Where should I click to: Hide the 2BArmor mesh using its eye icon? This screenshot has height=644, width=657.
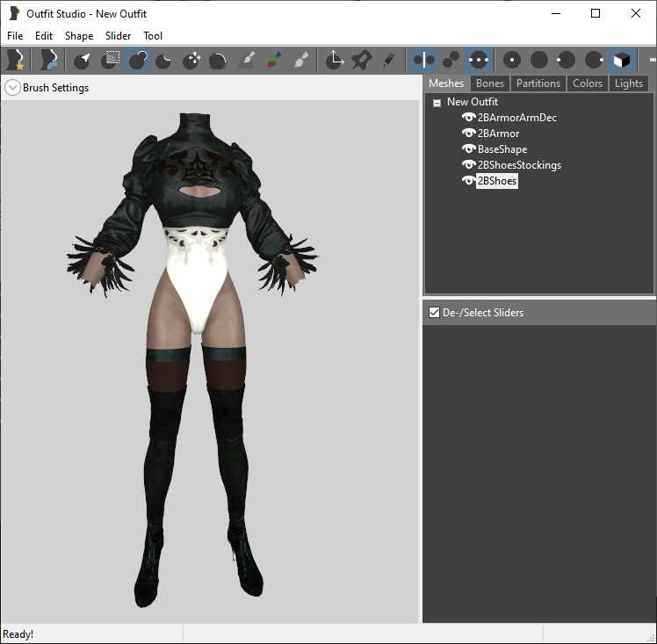pos(468,134)
